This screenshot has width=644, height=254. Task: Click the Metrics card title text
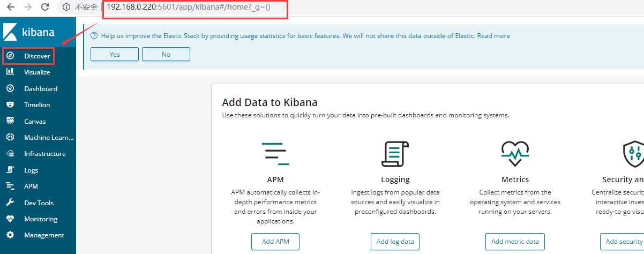515,180
